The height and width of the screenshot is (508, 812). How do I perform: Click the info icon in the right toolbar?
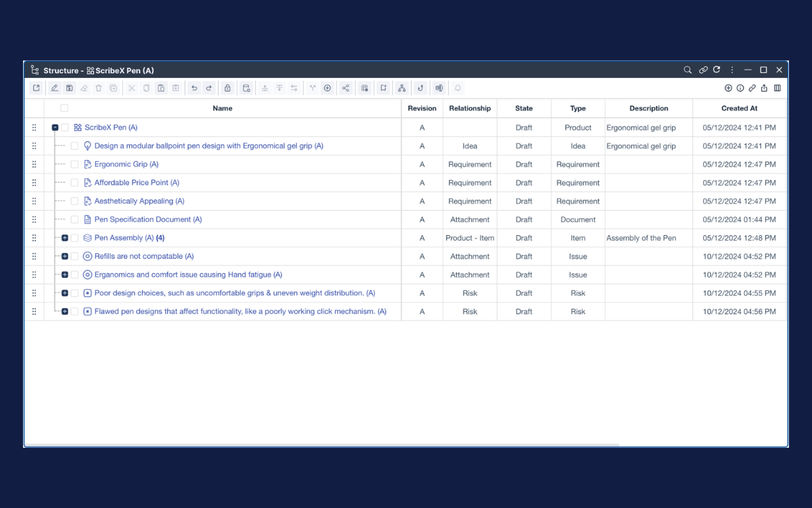(x=740, y=88)
